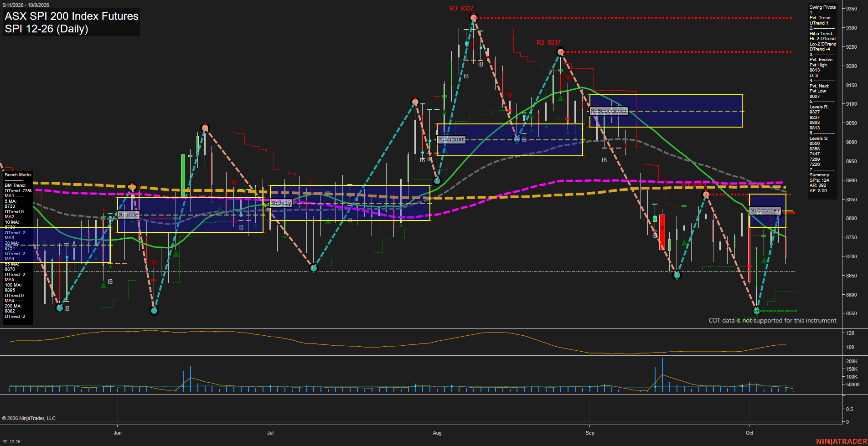Click the 5/11/2026 - 10/9/2026 date range
The width and height of the screenshot is (868, 446).
(x=26, y=5)
